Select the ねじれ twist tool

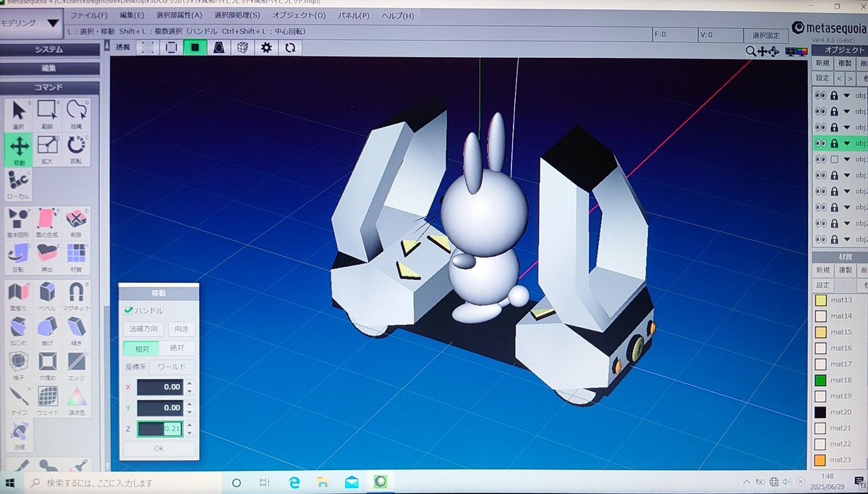coord(19,331)
